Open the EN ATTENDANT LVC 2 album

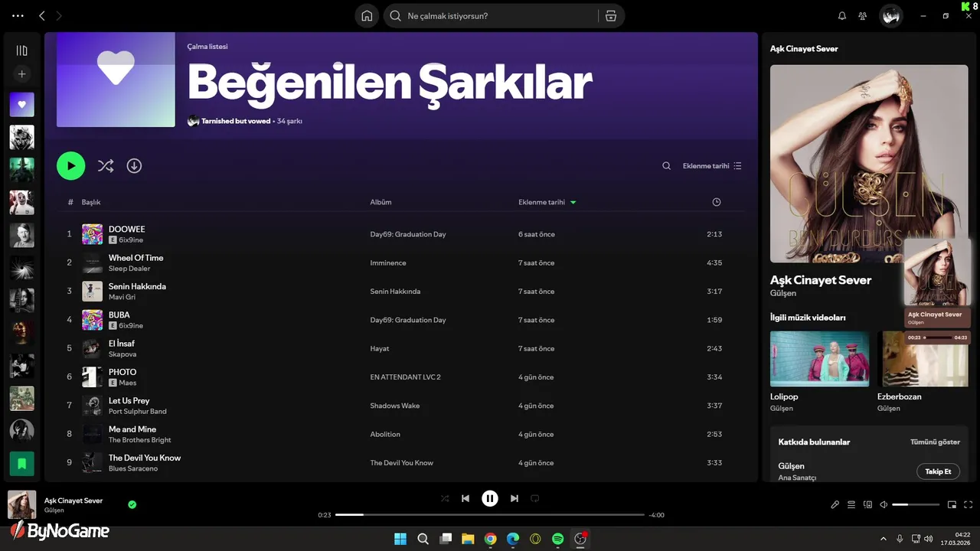[405, 377]
